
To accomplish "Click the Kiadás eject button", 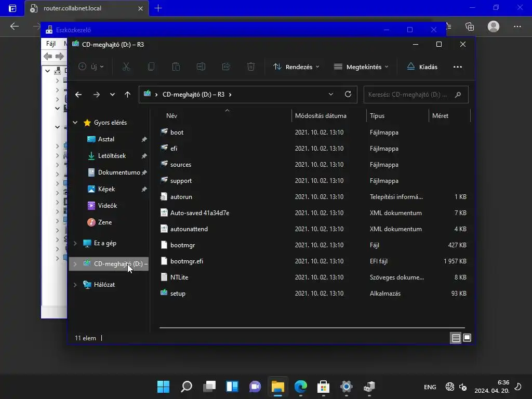I will point(422,67).
